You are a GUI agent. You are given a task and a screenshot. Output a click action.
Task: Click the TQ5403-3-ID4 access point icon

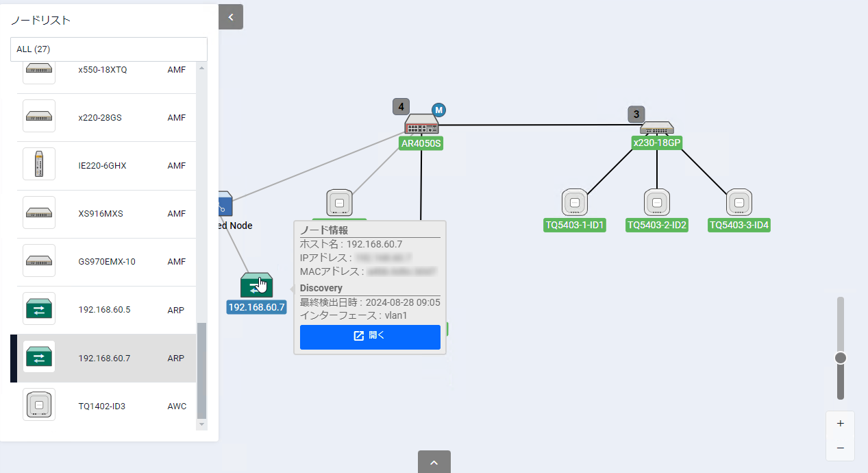coord(739,203)
